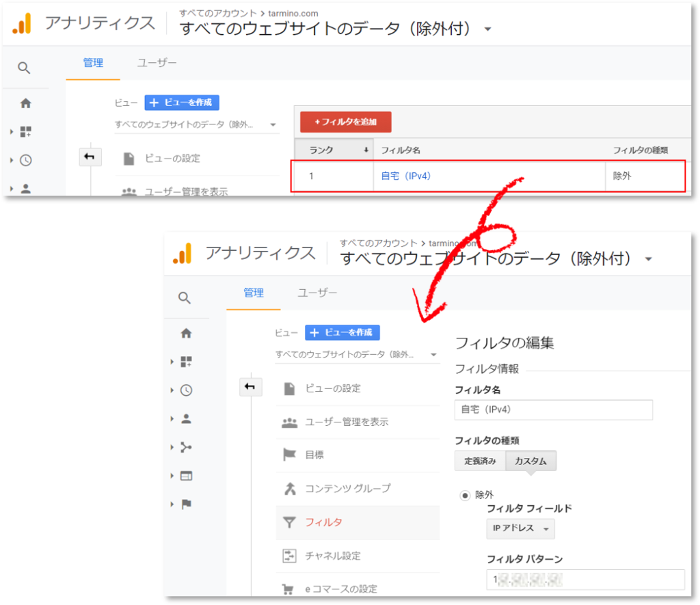
Task: Open the 自宅（IPv4）filter link
Action: click(x=406, y=176)
